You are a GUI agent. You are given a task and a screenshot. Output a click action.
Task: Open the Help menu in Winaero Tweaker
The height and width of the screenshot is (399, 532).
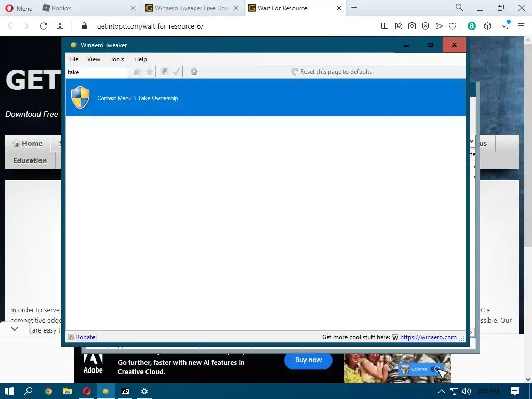(140, 59)
